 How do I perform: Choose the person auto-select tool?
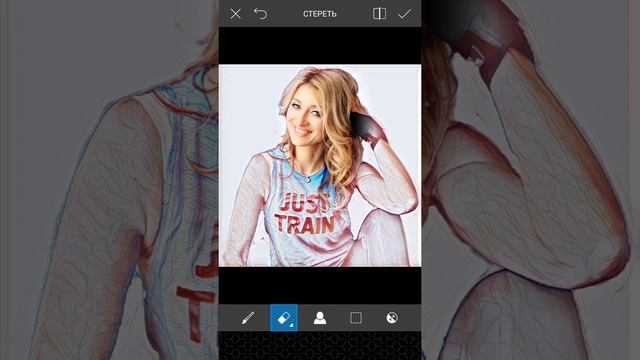320,318
